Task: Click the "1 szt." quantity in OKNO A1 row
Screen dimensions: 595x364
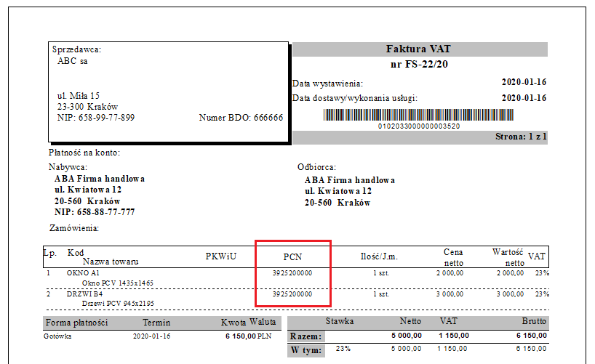Action: tap(381, 273)
